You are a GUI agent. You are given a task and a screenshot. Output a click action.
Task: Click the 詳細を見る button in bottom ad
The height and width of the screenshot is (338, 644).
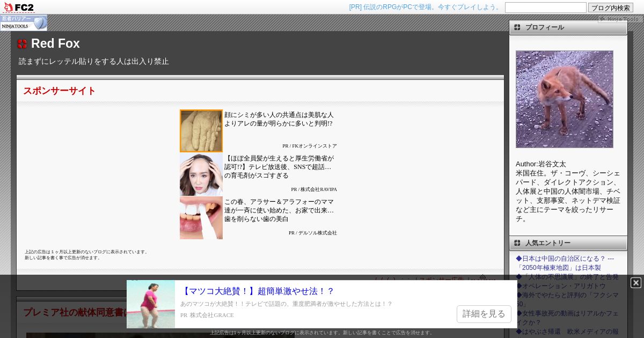(x=484, y=314)
